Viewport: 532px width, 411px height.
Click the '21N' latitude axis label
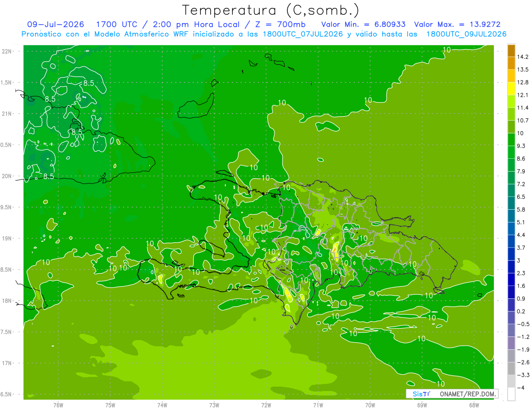(7, 114)
